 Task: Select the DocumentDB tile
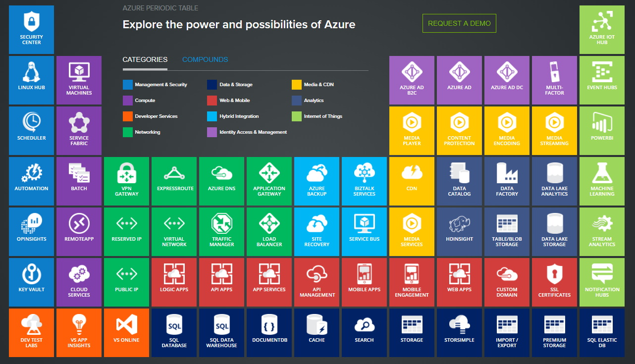[269, 332]
